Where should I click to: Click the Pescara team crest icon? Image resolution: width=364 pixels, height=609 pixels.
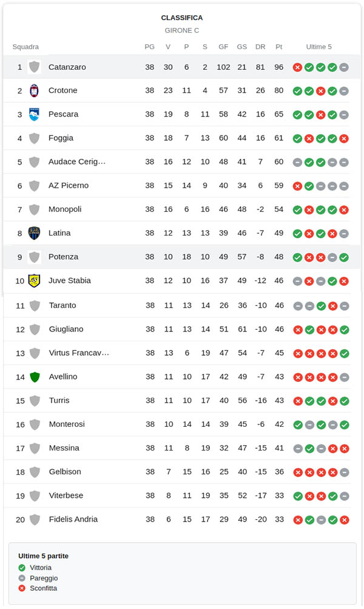[x=35, y=114]
